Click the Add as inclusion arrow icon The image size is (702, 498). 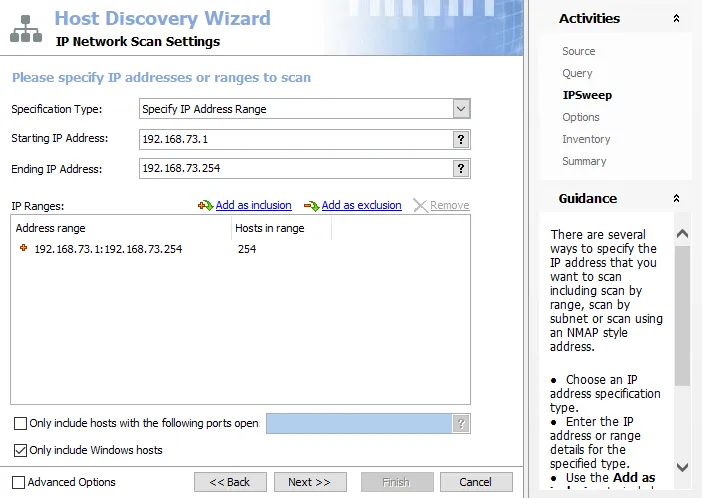point(205,206)
